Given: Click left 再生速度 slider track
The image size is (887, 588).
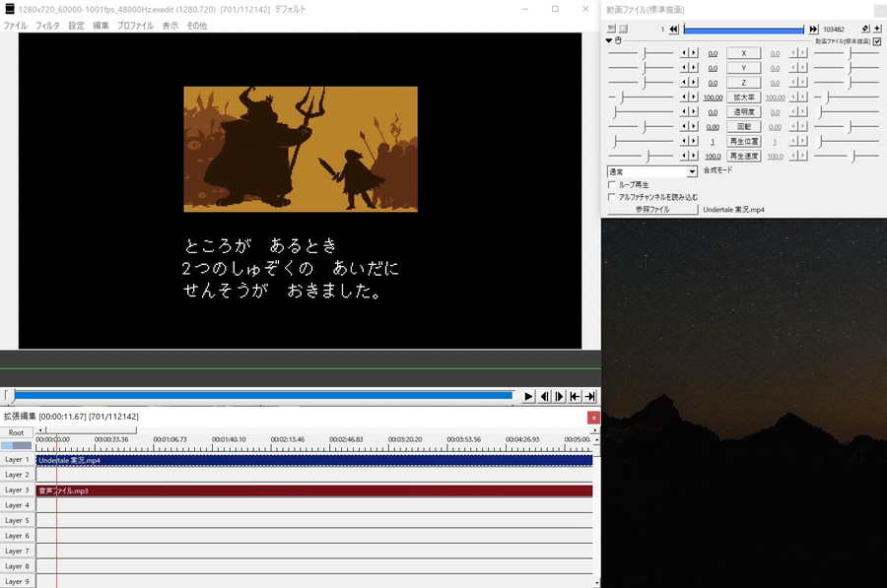Looking at the screenshot, I should (x=641, y=156).
